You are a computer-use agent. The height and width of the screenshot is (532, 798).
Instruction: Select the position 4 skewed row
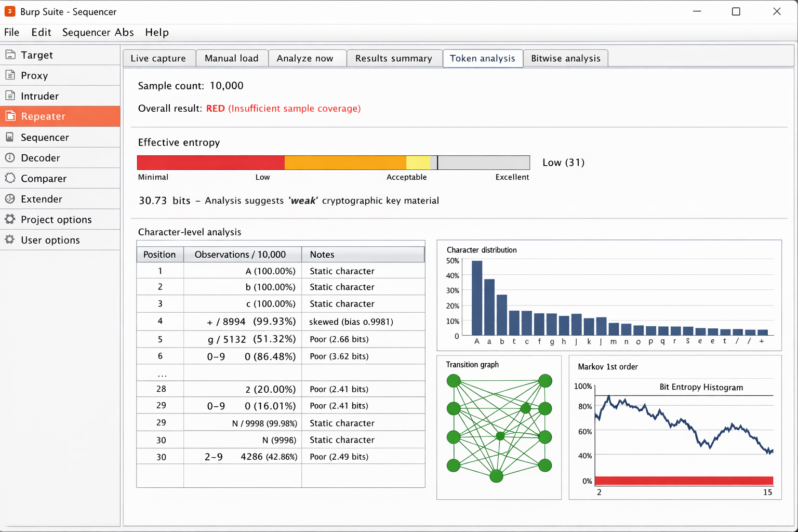(281, 322)
